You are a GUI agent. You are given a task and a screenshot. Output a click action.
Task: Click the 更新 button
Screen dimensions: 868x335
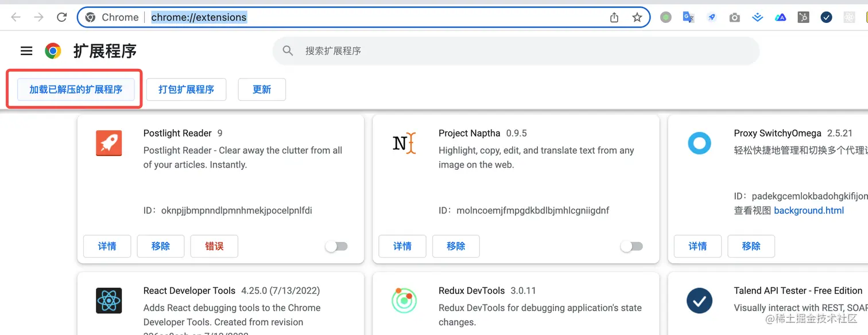coord(262,89)
